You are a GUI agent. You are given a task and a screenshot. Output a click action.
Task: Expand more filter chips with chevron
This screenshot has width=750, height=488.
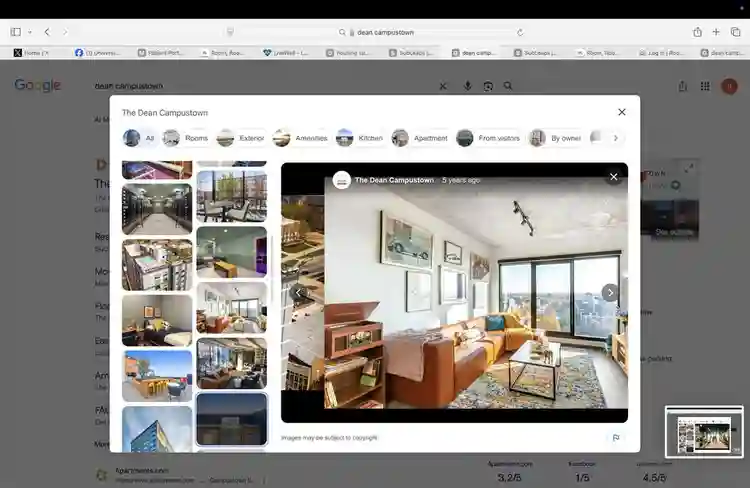pos(616,138)
